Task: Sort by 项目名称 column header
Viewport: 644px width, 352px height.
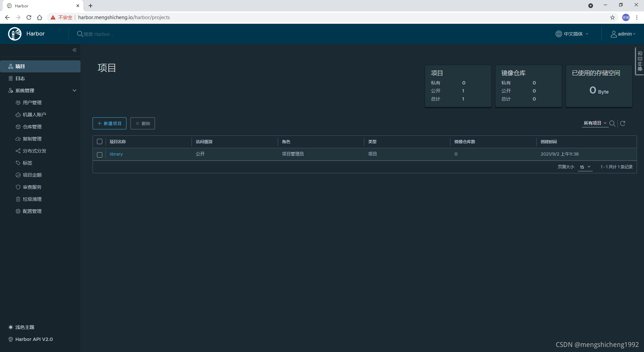Action: [x=118, y=142]
